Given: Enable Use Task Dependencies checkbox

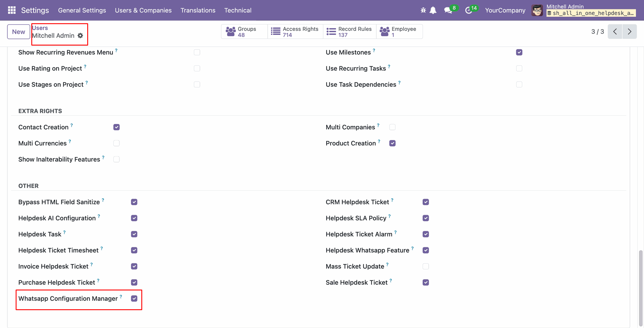Looking at the screenshot, I should [x=519, y=84].
